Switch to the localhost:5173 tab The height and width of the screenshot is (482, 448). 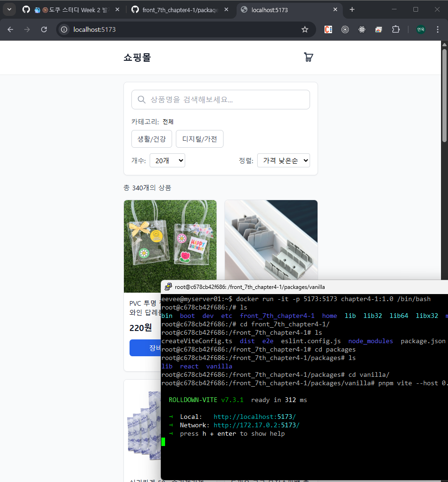(x=289, y=10)
